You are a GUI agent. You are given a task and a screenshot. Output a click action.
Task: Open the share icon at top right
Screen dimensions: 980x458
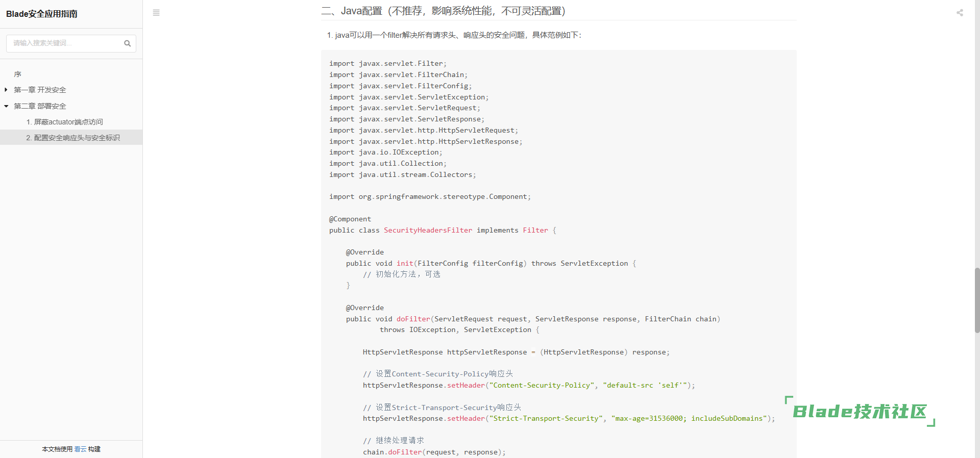(960, 13)
